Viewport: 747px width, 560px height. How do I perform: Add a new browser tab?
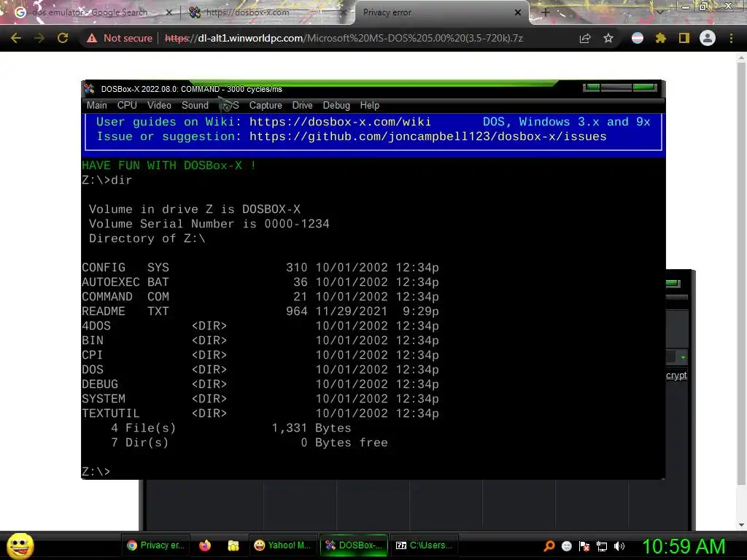[546, 12]
